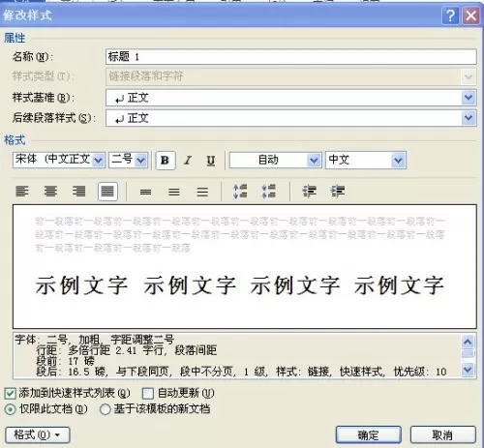Screen dimensions: 484x448
Task: Click '字体: 二号, 加粗' description line
Action: (57, 340)
